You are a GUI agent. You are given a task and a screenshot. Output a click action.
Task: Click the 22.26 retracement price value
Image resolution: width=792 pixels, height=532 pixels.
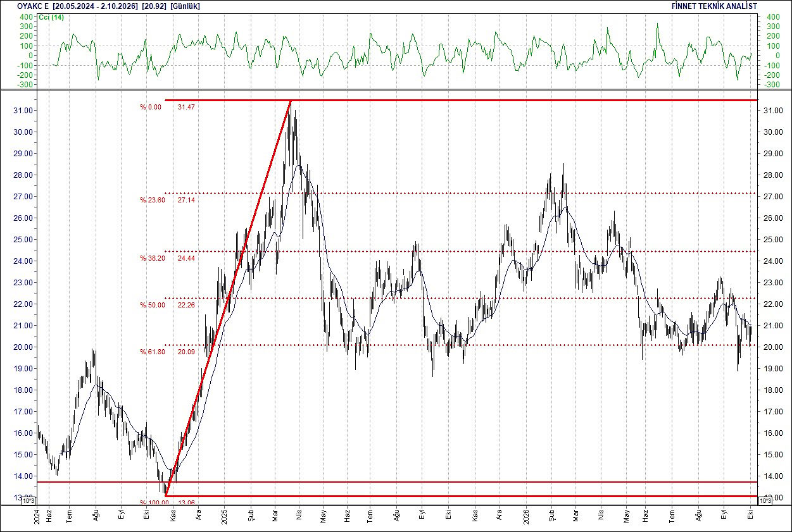tap(186, 305)
